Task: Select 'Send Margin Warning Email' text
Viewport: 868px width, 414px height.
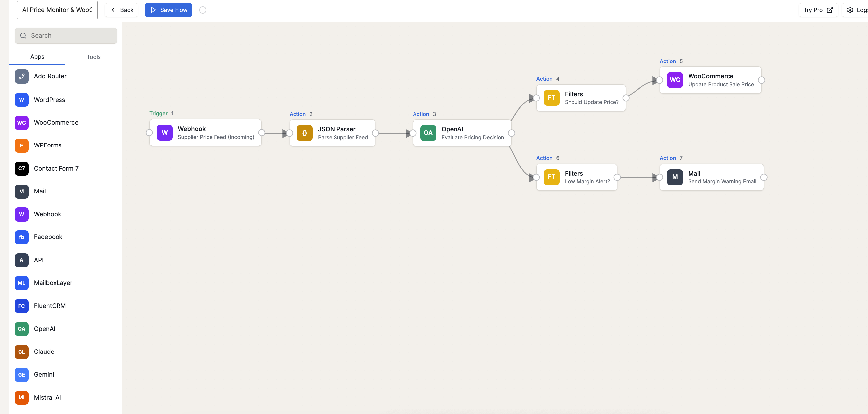Action: tap(722, 182)
